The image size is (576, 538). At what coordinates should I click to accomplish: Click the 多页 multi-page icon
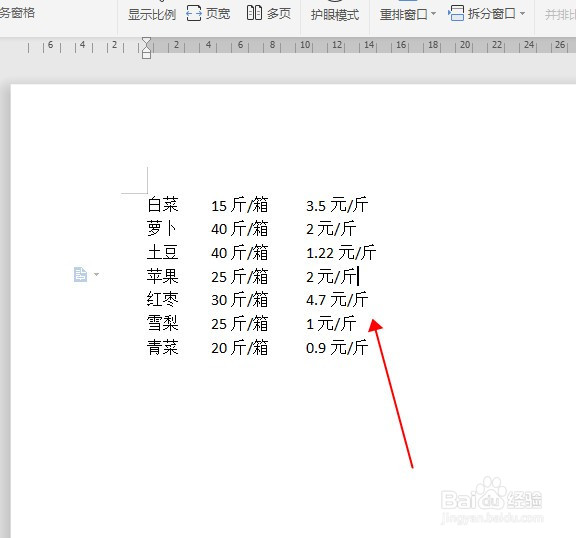254,13
